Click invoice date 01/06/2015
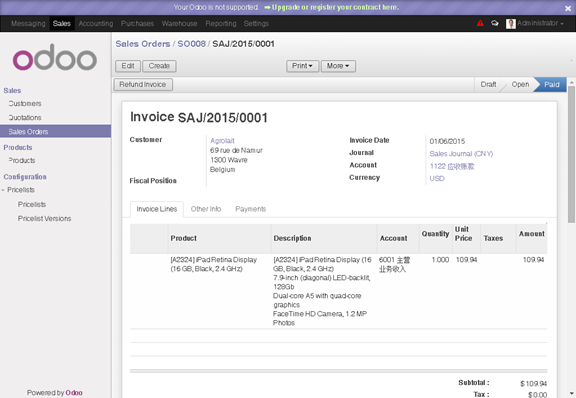 (x=447, y=141)
